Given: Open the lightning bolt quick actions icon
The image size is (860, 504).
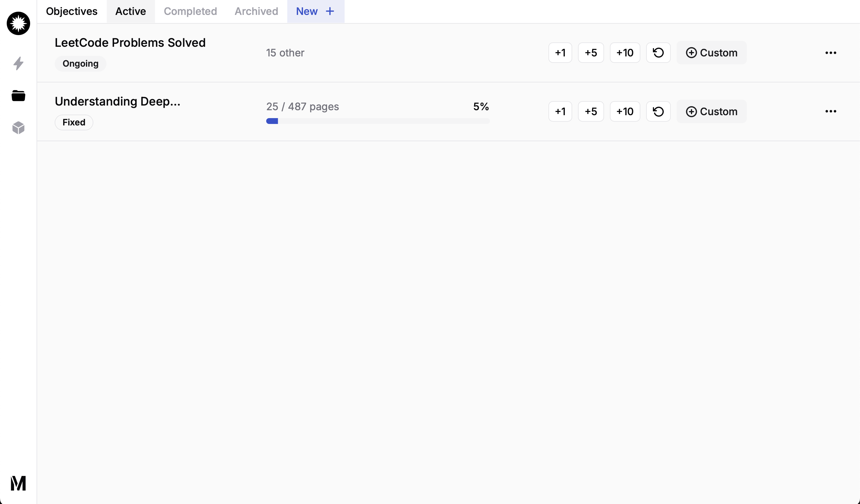Looking at the screenshot, I should (x=18, y=63).
